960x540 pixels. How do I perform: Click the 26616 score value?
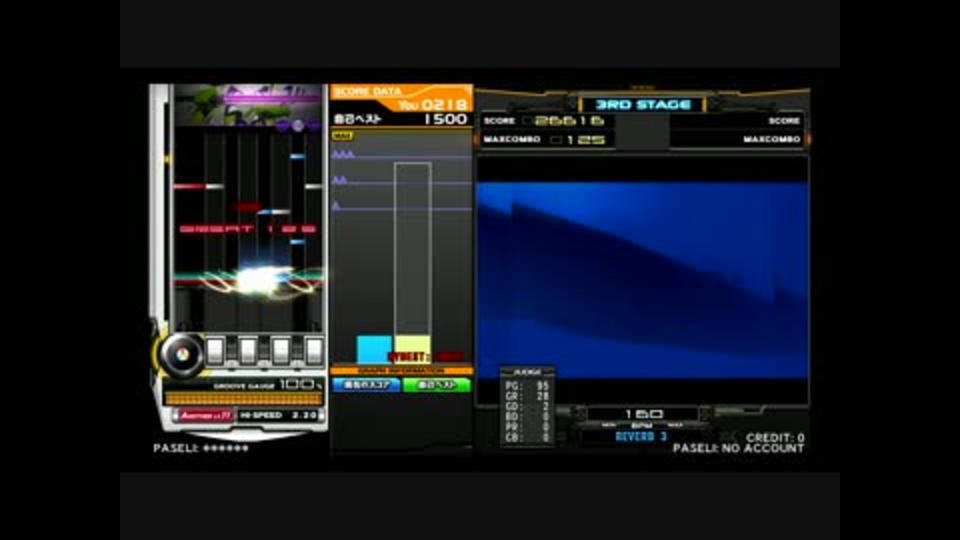pyautogui.click(x=569, y=121)
